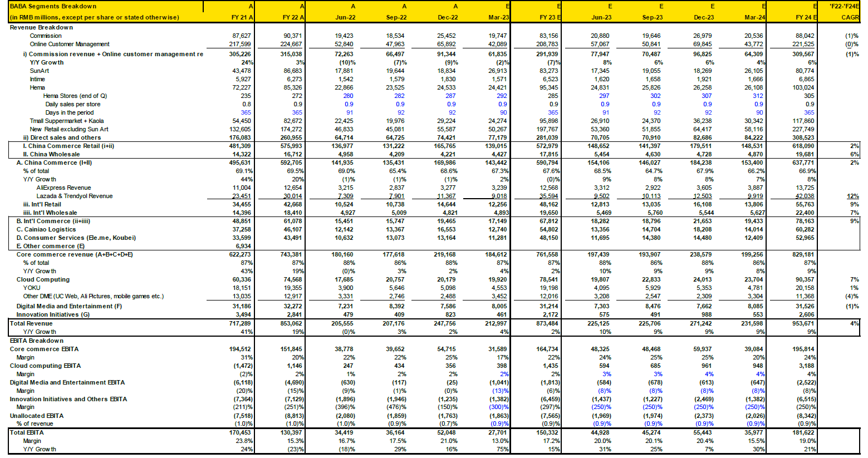The height and width of the screenshot is (458, 868).
Task: Select Total Revenue FY 24 E value 953,671
Action: click(804, 323)
